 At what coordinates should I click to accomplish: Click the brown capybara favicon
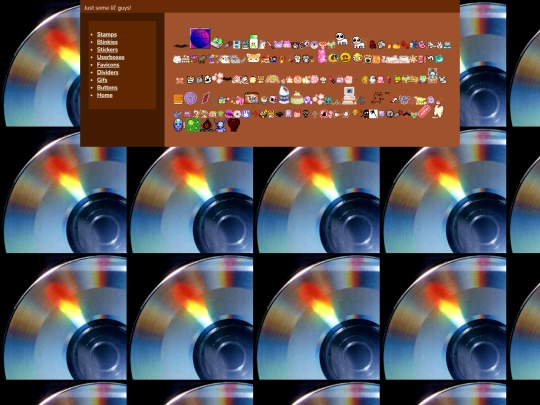click(x=202, y=59)
